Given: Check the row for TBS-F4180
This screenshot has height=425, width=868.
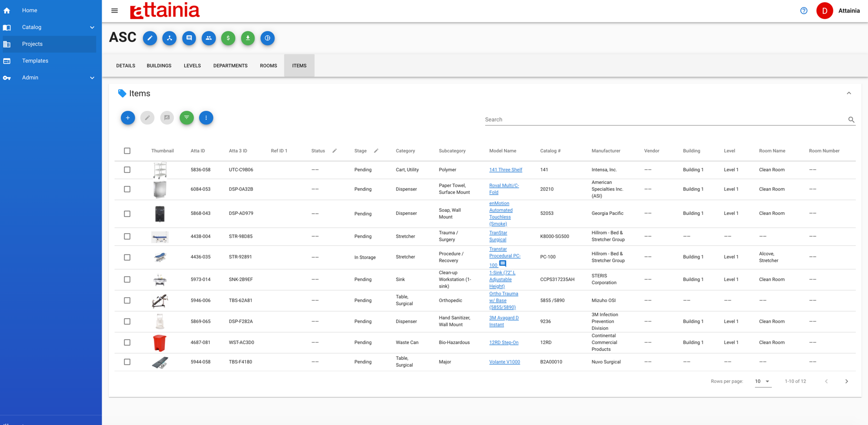Looking at the screenshot, I should click(127, 362).
